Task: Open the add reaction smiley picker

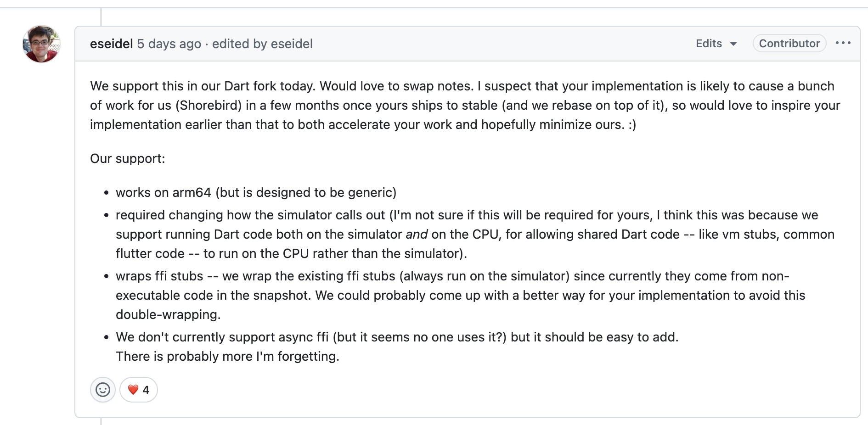Action: 103,390
